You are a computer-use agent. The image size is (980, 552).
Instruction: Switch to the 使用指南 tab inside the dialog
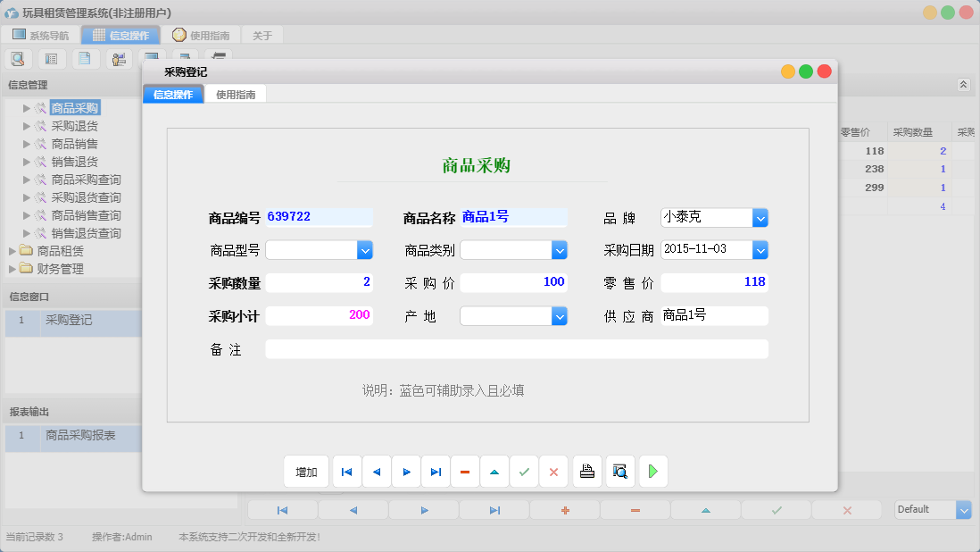point(237,93)
